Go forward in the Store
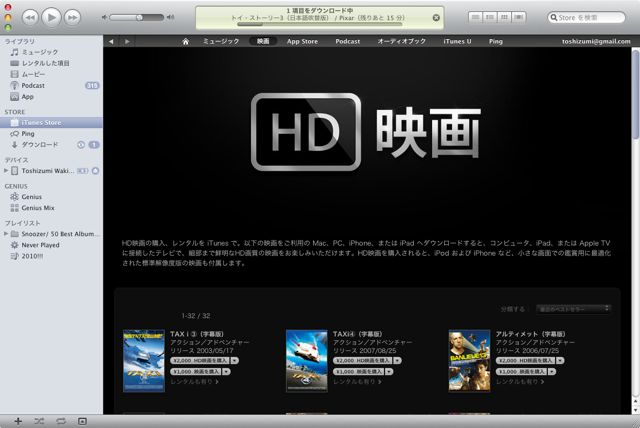The width and height of the screenshot is (640, 428). click(x=127, y=41)
